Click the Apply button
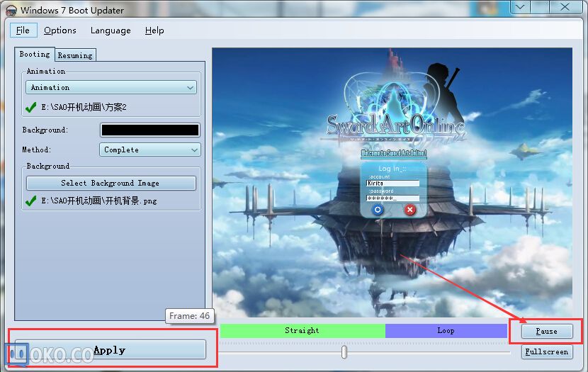This screenshot has width=588, height=372. pyautogui.click(x=111, y=350)
